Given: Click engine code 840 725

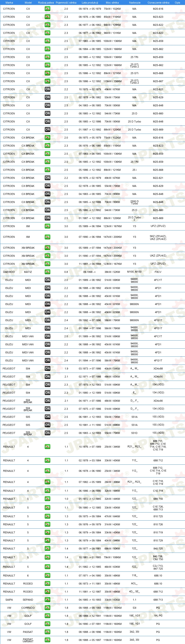Looking at the screenshot, I should pyautogui.click(x=158, y=549).
